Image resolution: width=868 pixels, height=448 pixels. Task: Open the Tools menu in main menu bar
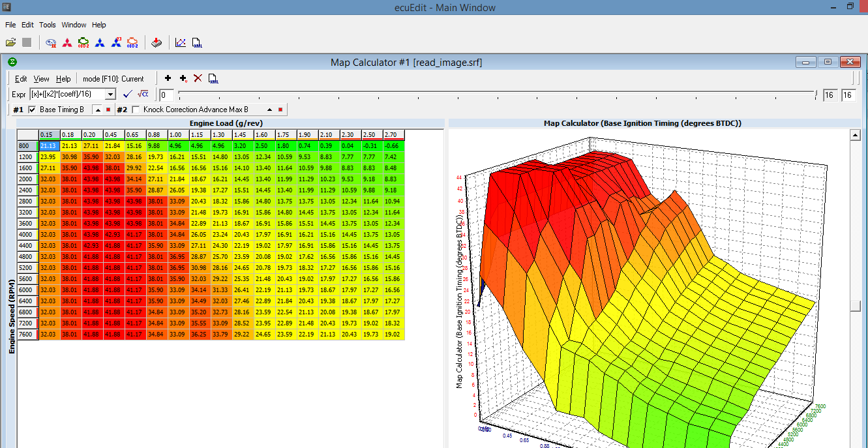click(48, 25)
